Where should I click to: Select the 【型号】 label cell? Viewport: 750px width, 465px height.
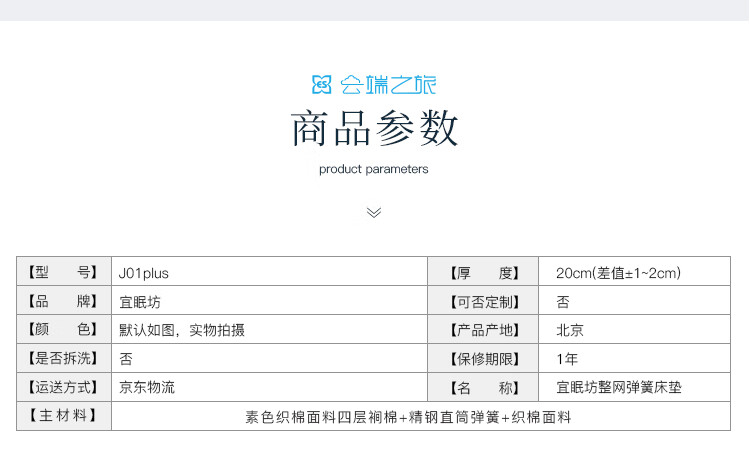[63, 272]
